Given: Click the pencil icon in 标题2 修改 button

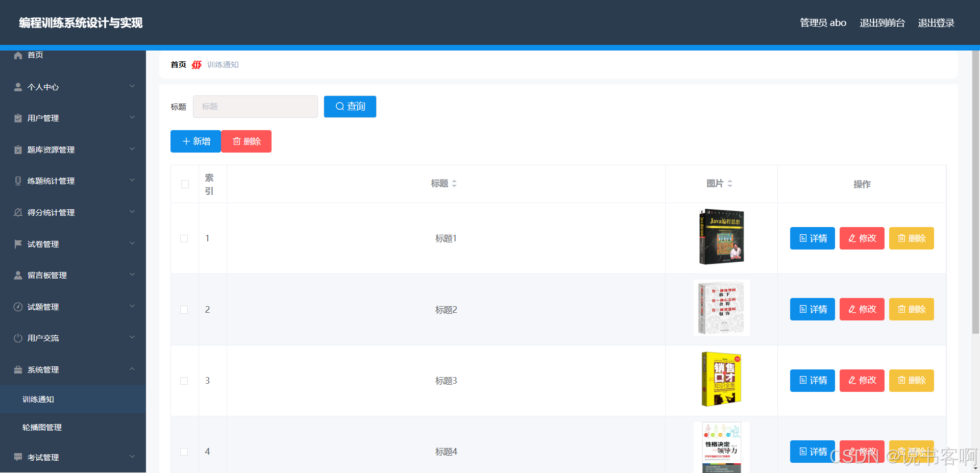Looking at the screenshot, I should pos(852,309).
